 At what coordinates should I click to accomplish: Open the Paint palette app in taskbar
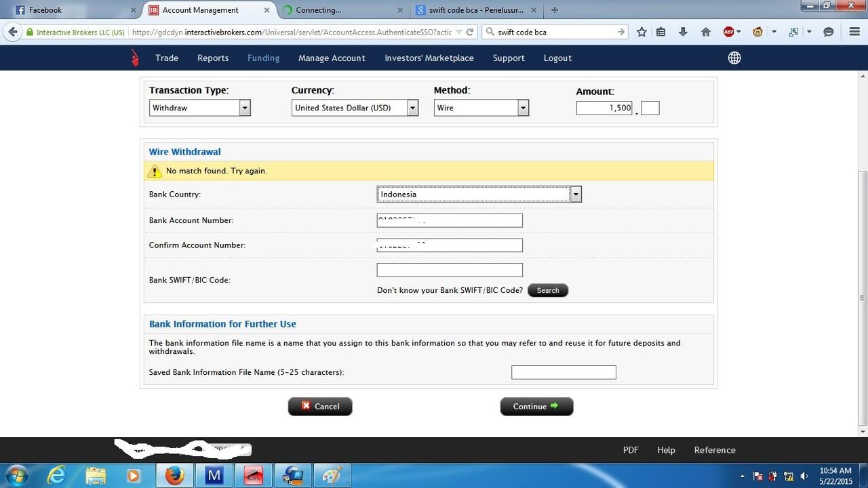pyautogui.click(x=332, y=476)
